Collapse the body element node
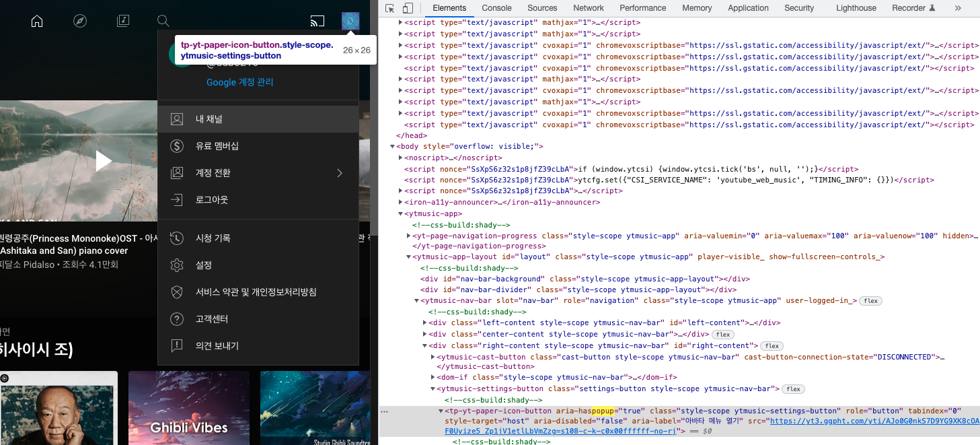Viewport: 980px width, 445px height. pyautogui.click(x=393, y=147)
